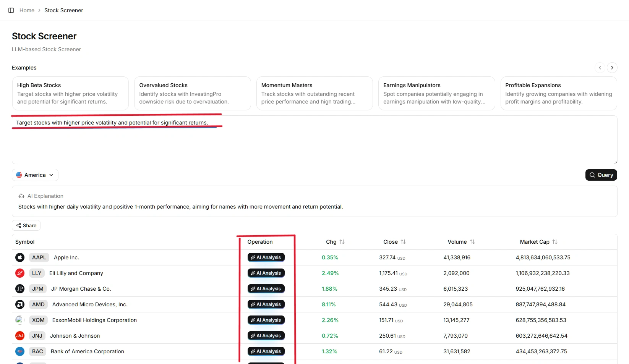Viewport: 629px width, 364px height.
Task: Click the Eli Lilly logo icon
Action: pyautogui.click(x=20, y=273)
